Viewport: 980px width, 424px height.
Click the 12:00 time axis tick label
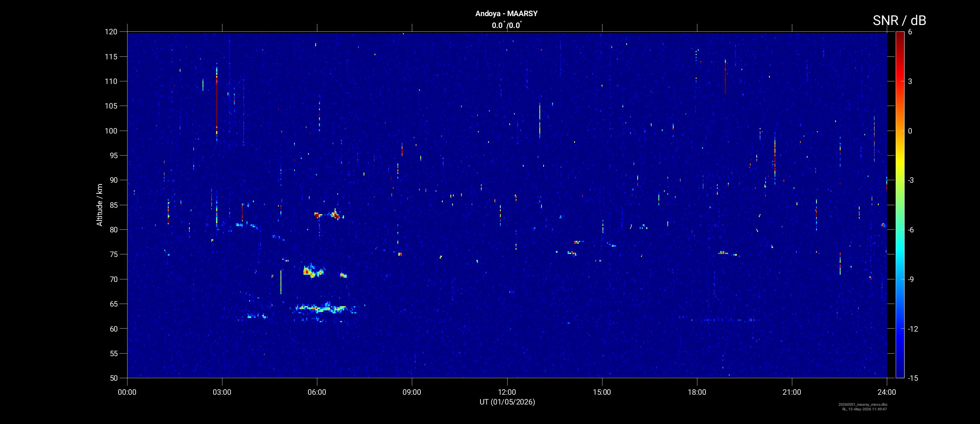[507, 392]
